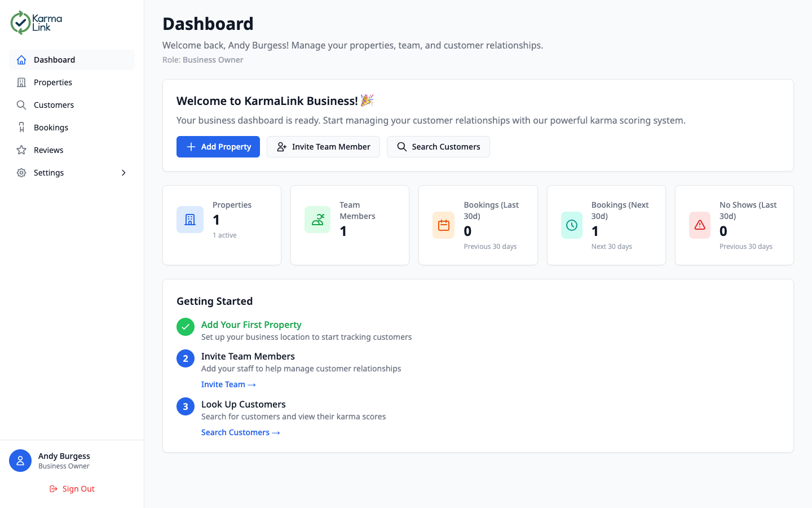Click the Add Property button
The height and width of the screenshot is (508, 812).
pos(218,147)
